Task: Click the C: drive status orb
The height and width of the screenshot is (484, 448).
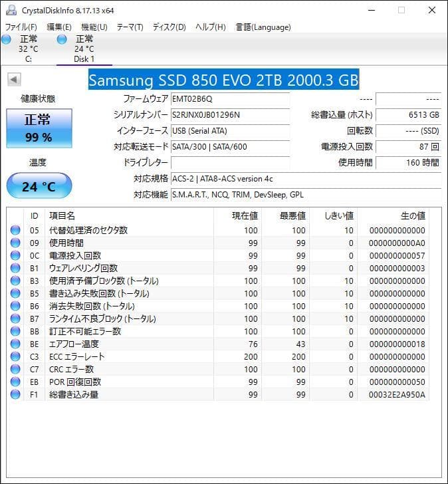Action: tap(7, 40)
